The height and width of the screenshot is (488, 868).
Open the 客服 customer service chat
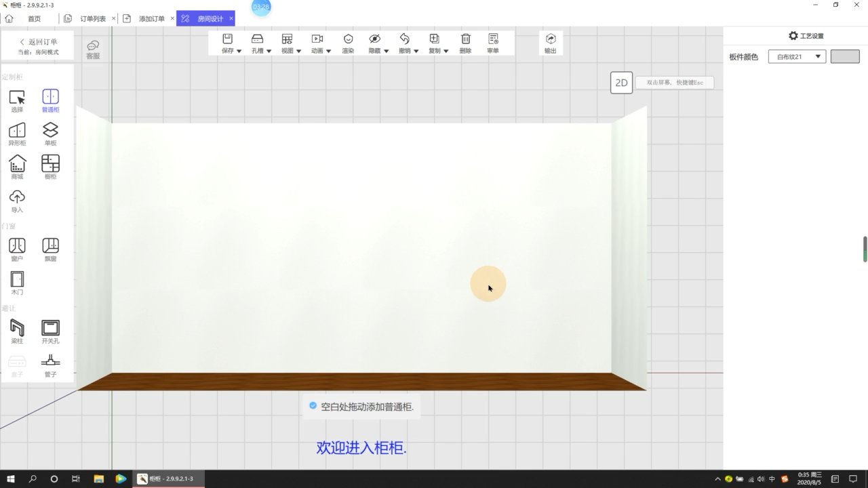[93, 49]
